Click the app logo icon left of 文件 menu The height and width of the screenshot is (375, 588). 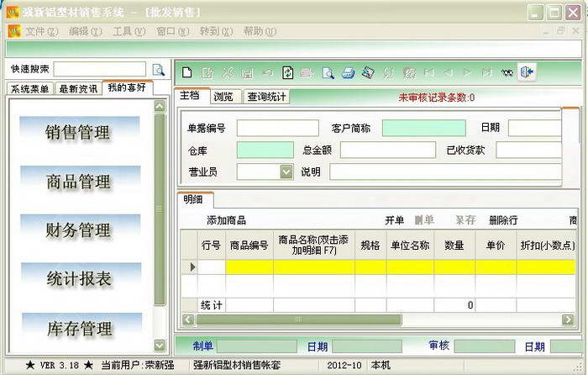14,31
